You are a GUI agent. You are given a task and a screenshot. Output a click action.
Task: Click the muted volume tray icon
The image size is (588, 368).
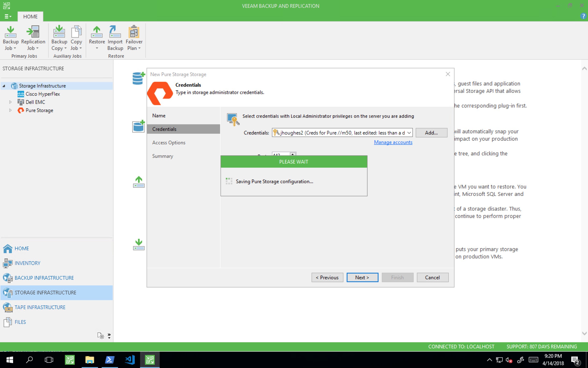[x=509, y=360]
